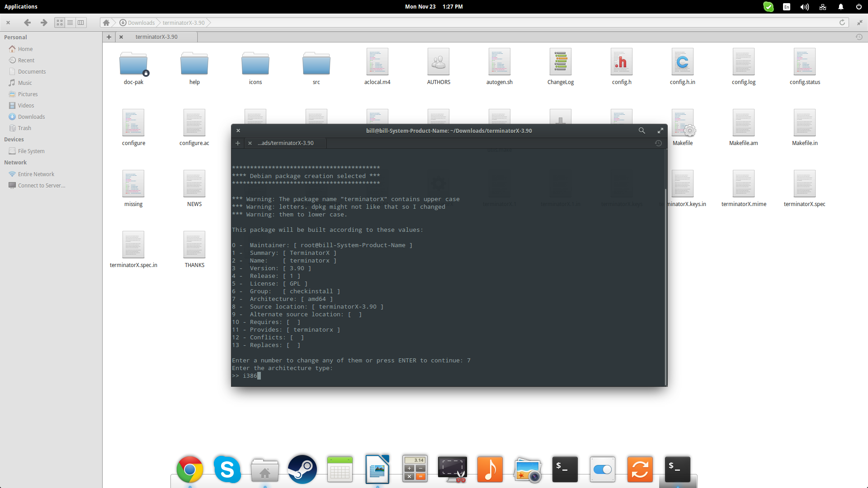Click the green checkmark tray icon

click(x=769, y=7)
